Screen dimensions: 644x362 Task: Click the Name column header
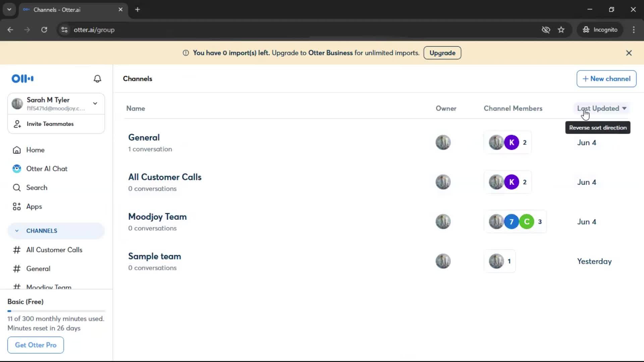pos(136,108)
